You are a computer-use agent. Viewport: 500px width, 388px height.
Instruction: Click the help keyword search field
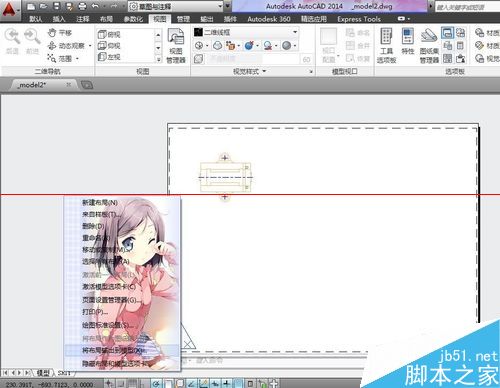click(467, 7)
